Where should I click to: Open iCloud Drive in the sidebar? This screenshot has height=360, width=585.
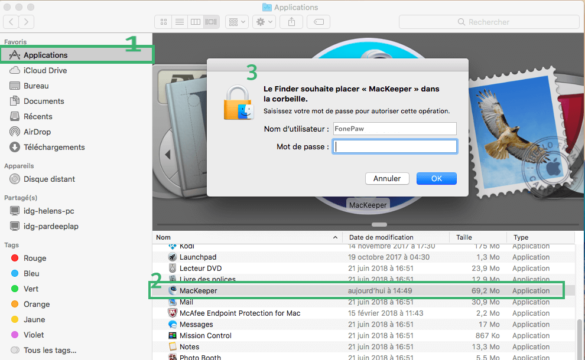point(45,70)
